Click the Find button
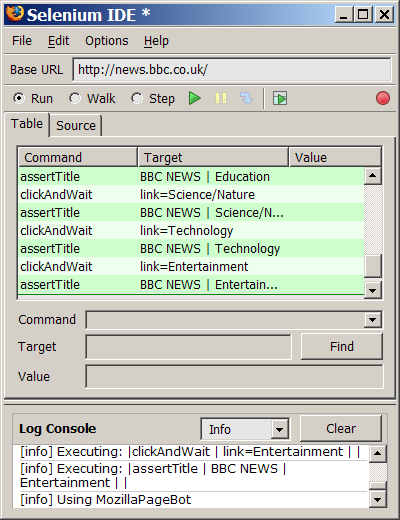 click(342, 347)
